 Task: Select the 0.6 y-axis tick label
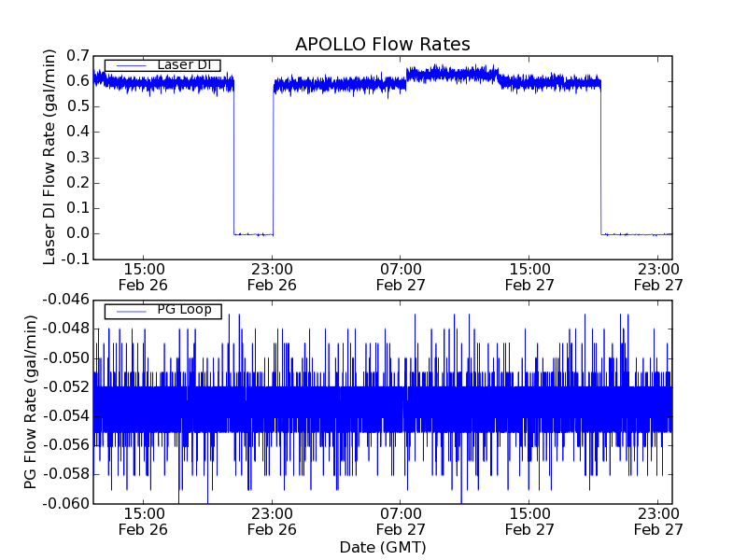78,81
